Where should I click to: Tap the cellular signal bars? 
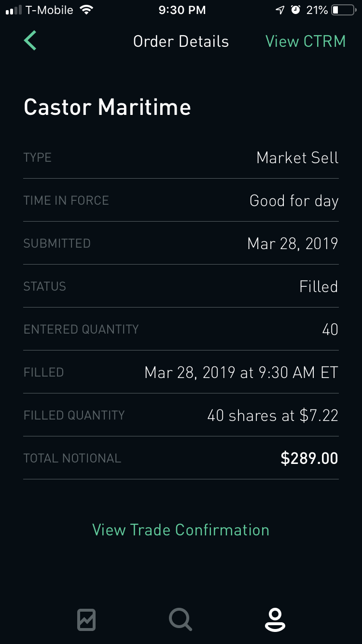pyautogui.click(x=14, y=10)
